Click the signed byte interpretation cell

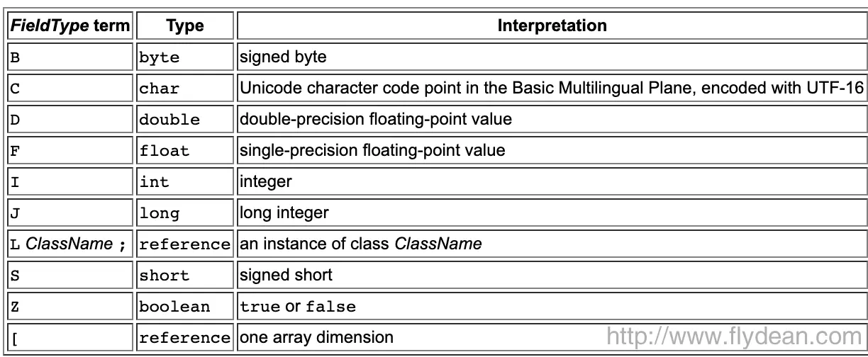coord(551,54)
